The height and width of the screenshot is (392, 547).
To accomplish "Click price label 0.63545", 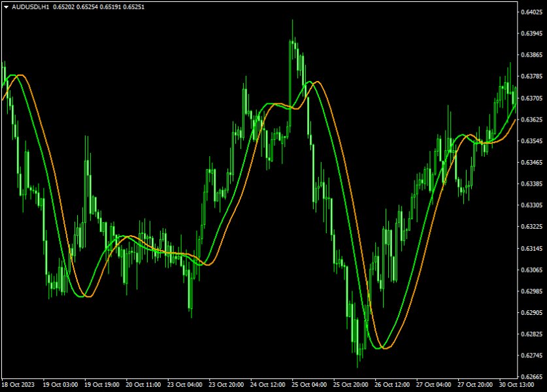I will 532,141.
